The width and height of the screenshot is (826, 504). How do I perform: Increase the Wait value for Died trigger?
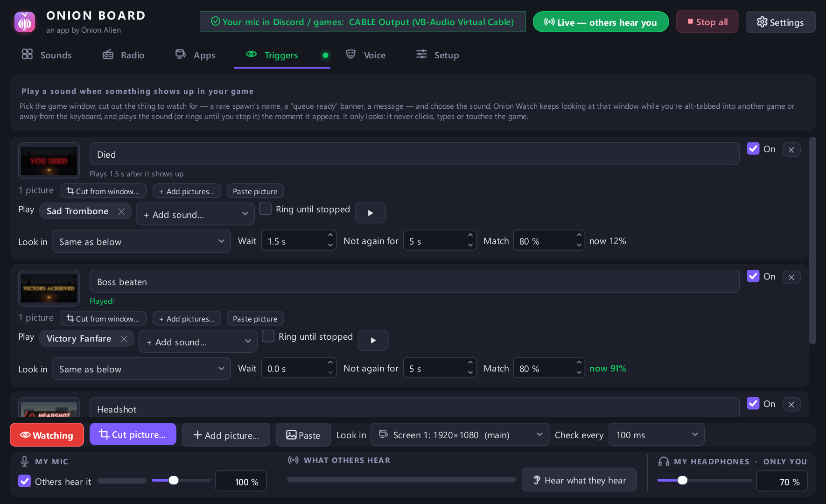point(330,236)
